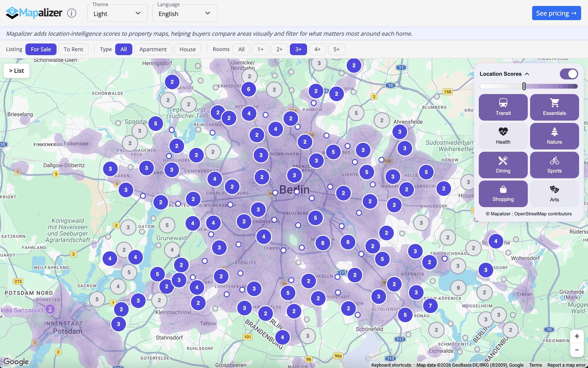Image resolution: width=588 pixels, height=368 pixels.
Task: Open the © Mapalizer attribution link
Action: click(x=498, y=214)
